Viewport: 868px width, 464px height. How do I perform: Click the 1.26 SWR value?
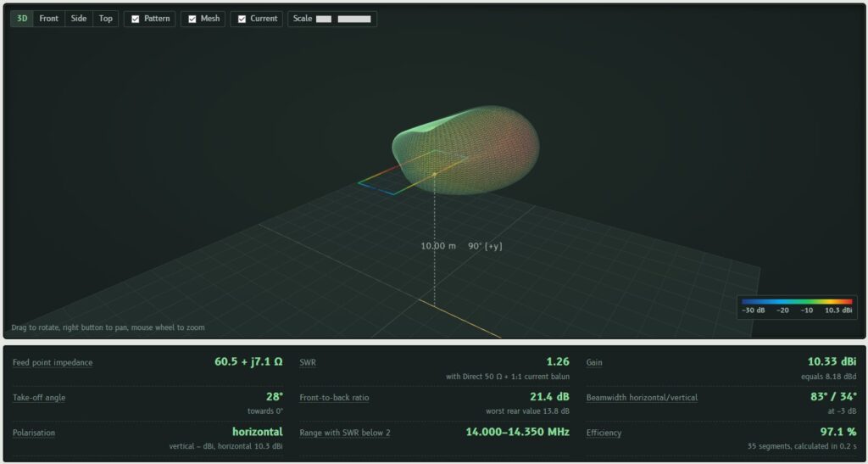[558, 362]
